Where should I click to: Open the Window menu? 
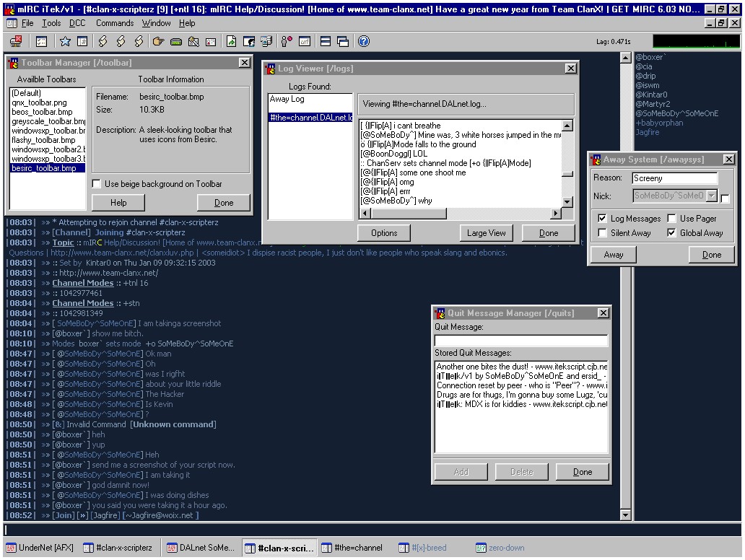[x=157, y=23]
